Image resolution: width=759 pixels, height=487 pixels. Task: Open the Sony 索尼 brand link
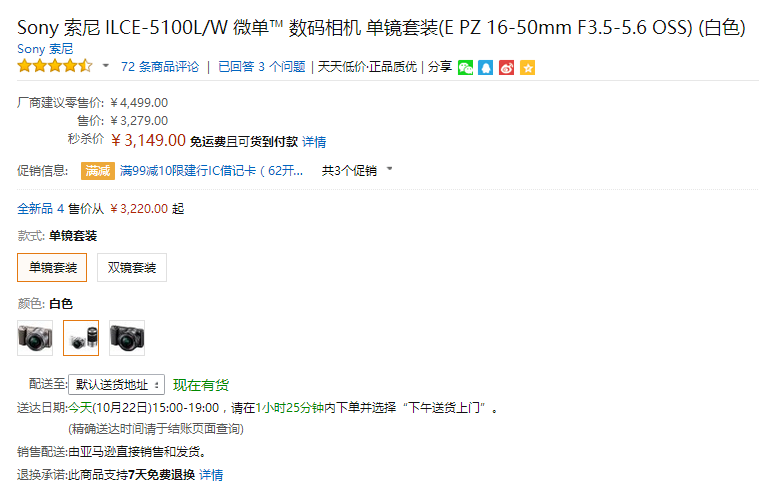click(45, 49)
